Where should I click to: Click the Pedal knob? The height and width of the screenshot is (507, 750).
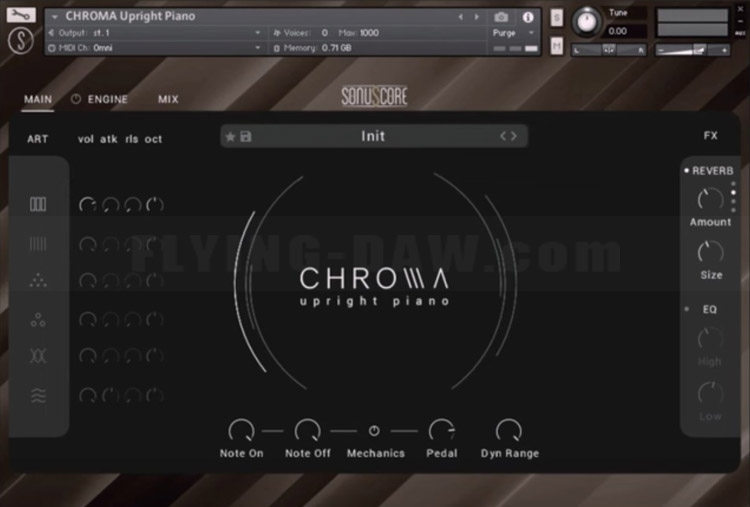[441, 430]
